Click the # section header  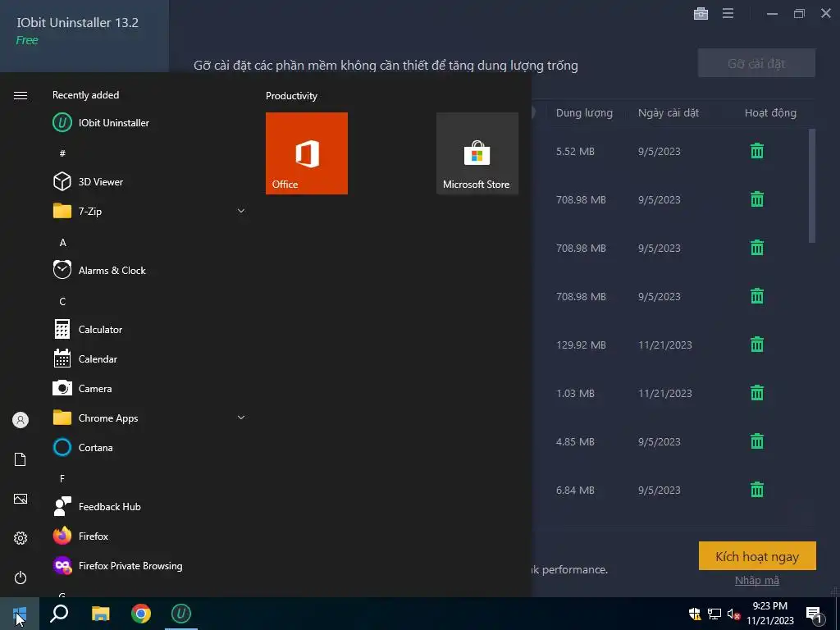62,153
